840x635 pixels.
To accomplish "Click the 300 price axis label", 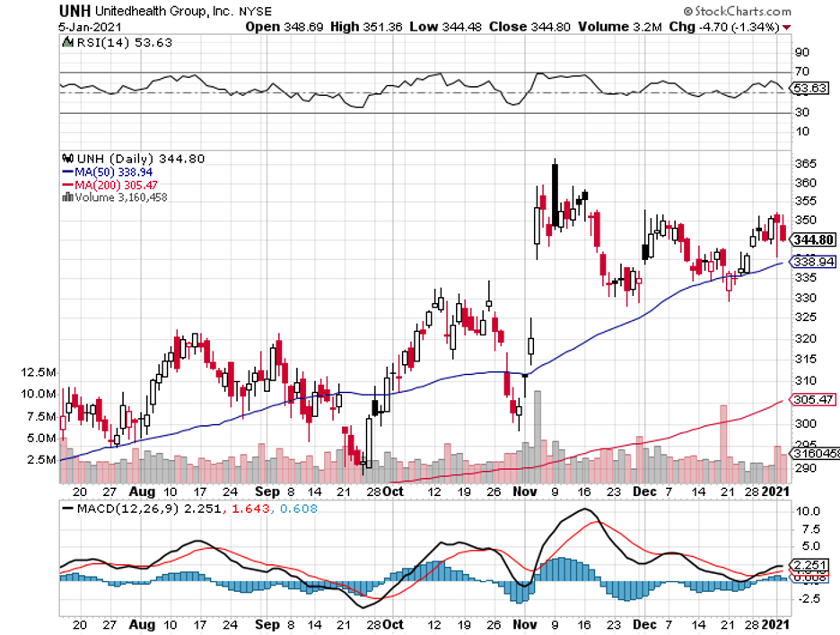I will point(805,423).
